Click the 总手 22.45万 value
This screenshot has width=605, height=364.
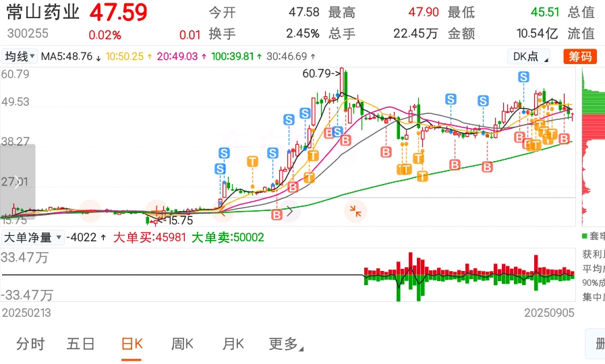(415, 34)
